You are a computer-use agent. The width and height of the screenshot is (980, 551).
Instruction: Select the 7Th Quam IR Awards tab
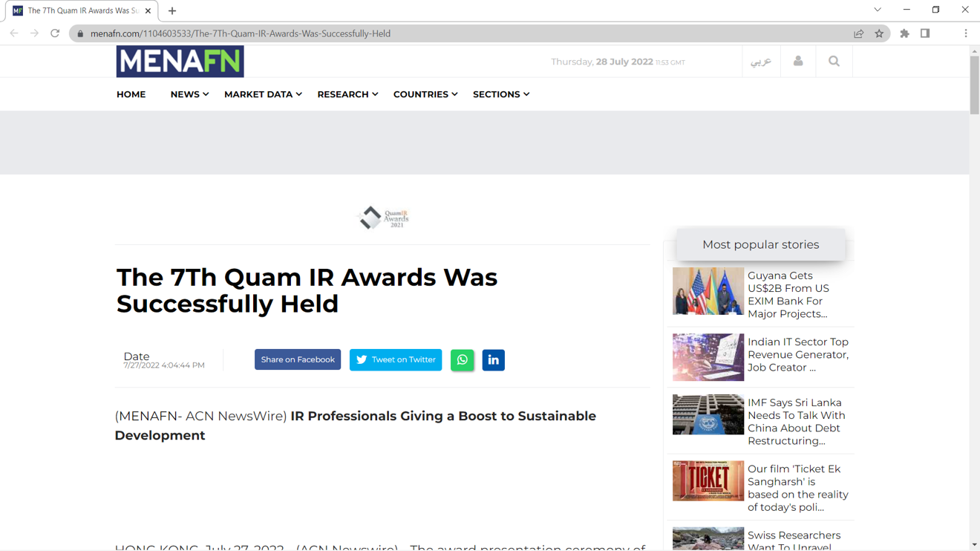click(82, 11)
